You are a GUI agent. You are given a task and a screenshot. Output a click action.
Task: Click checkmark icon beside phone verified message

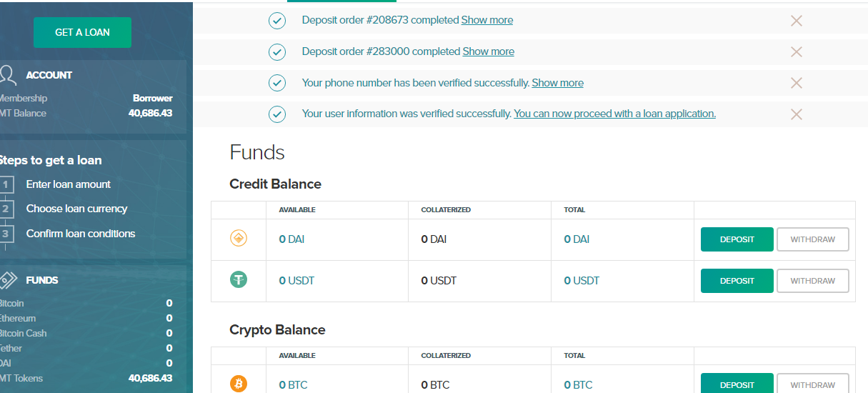click(277, 83)
